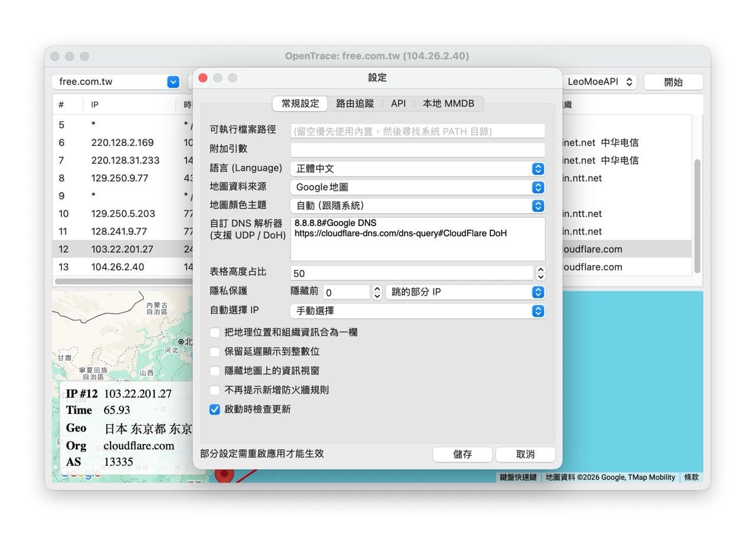The image size is (756, 548).
Task: Enable 不再提示新增防火牆規則
Action: [x=214, y=389]
